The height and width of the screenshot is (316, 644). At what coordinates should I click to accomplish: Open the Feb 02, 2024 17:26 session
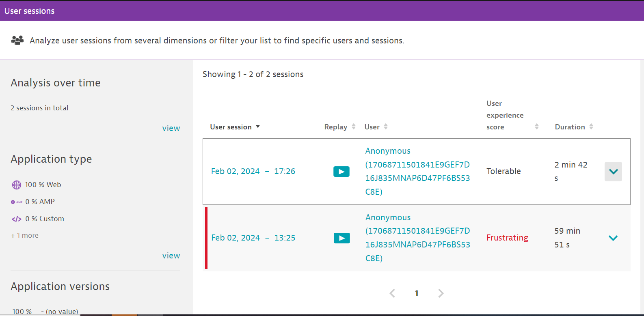(x=253, y=171)
